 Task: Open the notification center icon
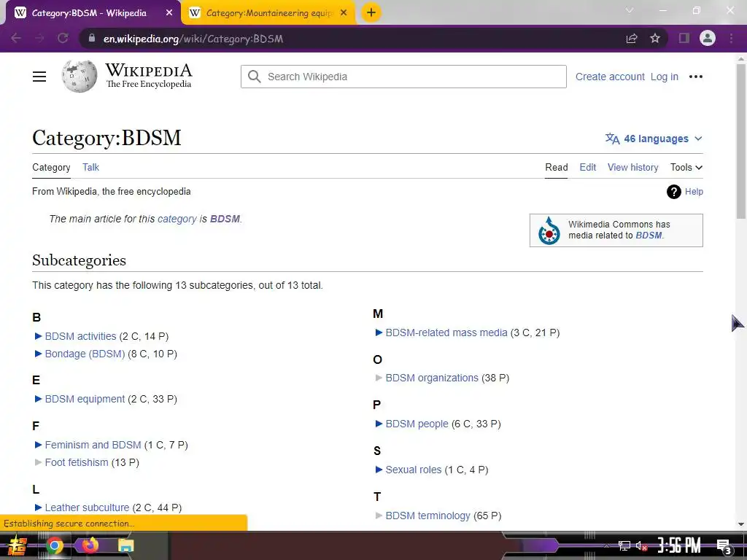pos(724,546)
